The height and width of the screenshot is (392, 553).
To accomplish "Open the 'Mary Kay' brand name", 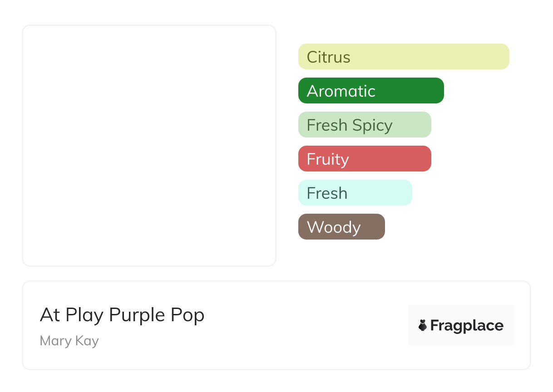I will tap(69, 341).
